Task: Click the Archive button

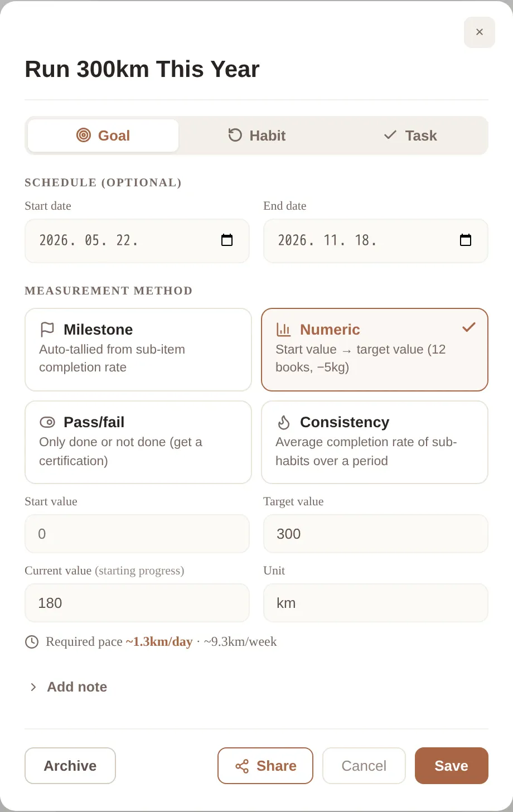Action: (70, 766)
